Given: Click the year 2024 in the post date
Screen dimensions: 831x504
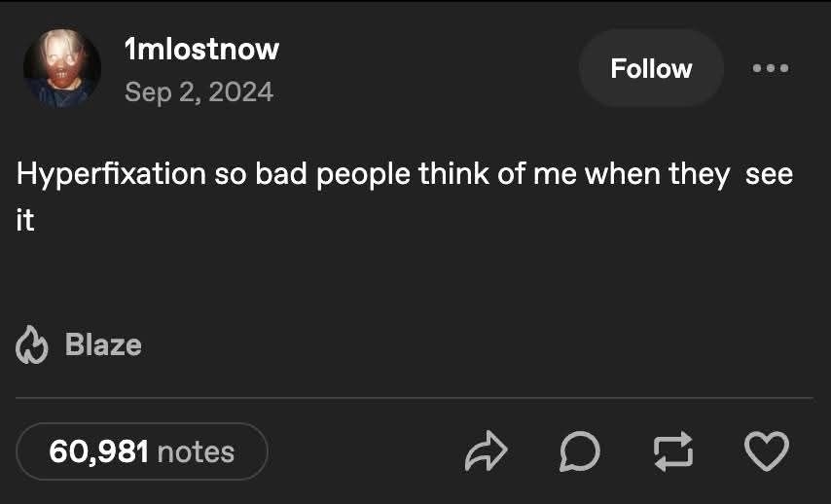Looking at the screenshot, I should 240,91.
